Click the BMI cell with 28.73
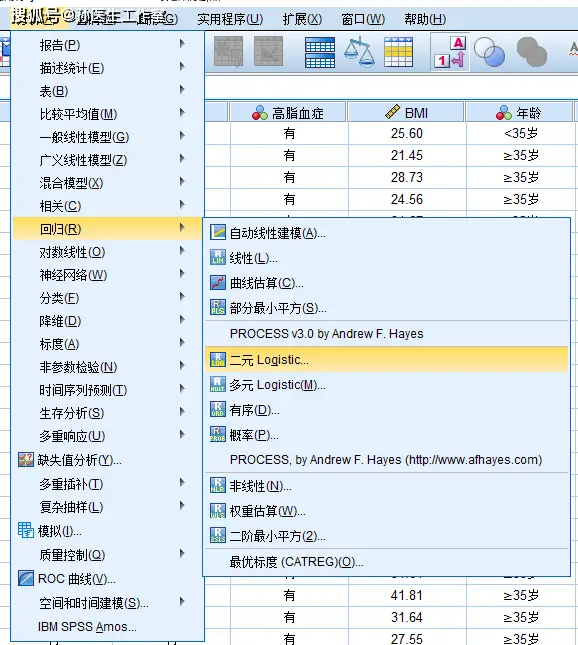The image size is (578, 645). pos(407,178)
